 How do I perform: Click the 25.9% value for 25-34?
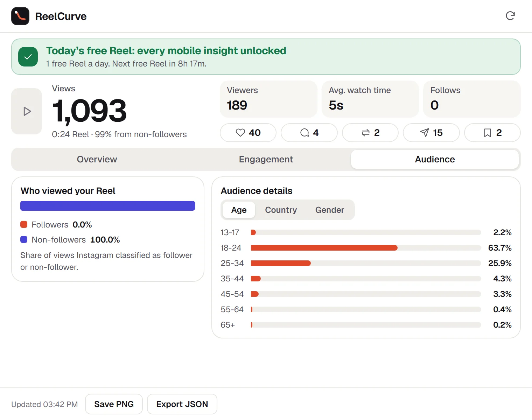[x=500, y=263]
